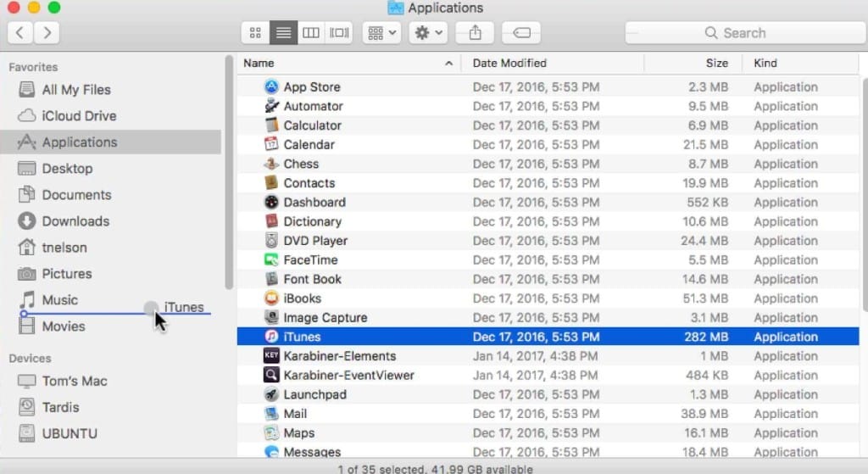The height and width of the screenshot is (474, 868).
Task: Click the Mail app icon
Action: 271,414
